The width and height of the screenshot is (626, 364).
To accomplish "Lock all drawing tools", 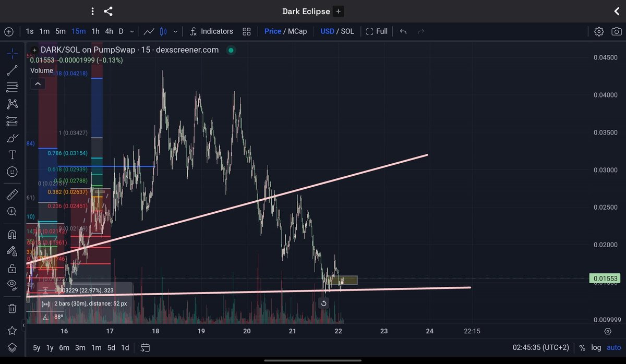I will point(12,268).
